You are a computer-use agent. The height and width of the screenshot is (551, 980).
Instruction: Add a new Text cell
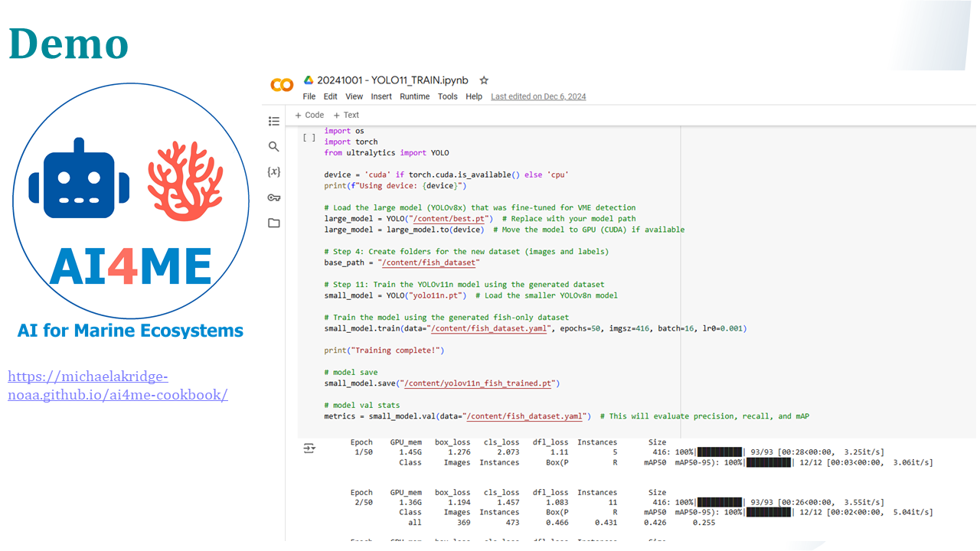pyautogui.click(x=346, y=115)
